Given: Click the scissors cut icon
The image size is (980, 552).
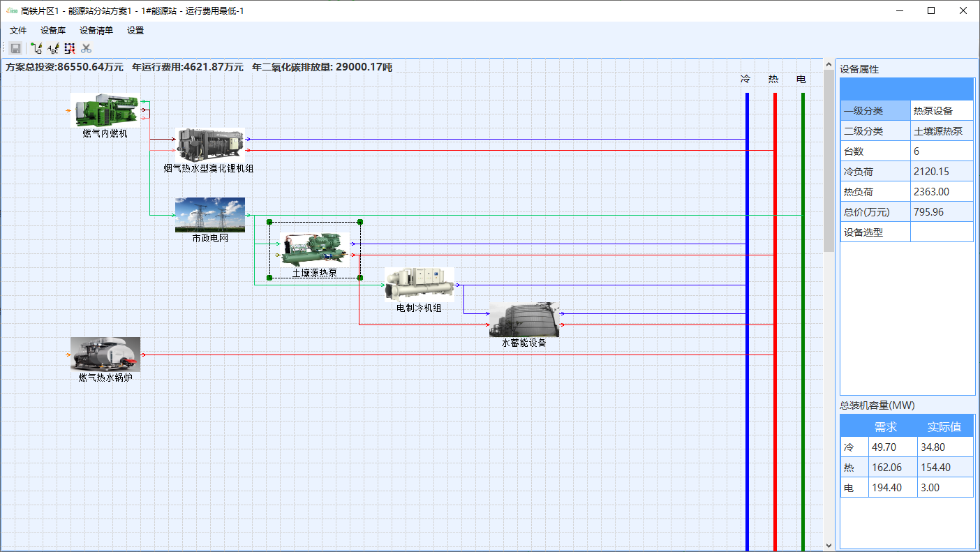Looking at the screenshot, I should pos(86,48).
